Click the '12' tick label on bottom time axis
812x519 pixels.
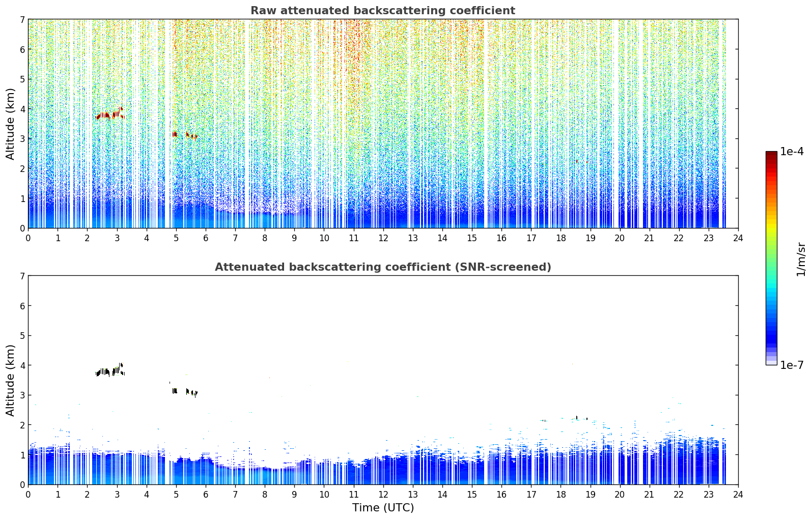point(383,495)
